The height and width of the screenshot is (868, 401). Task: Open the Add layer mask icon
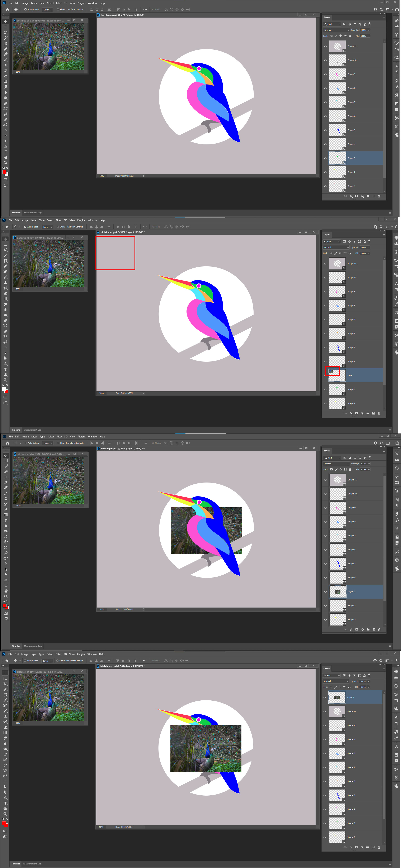coord(357,196)
